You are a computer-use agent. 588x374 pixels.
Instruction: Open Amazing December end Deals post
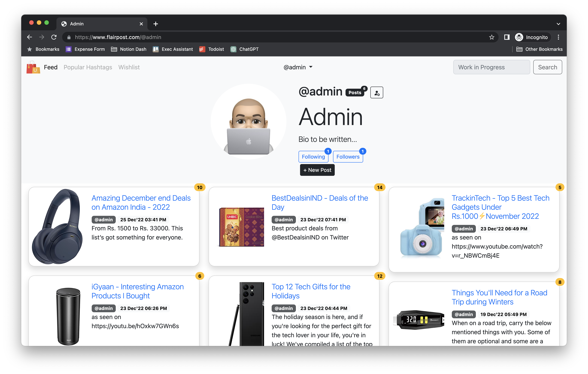141,203
